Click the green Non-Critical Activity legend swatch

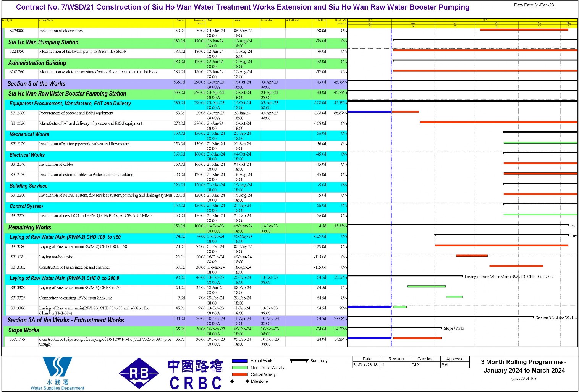click(x=239, y=368)
